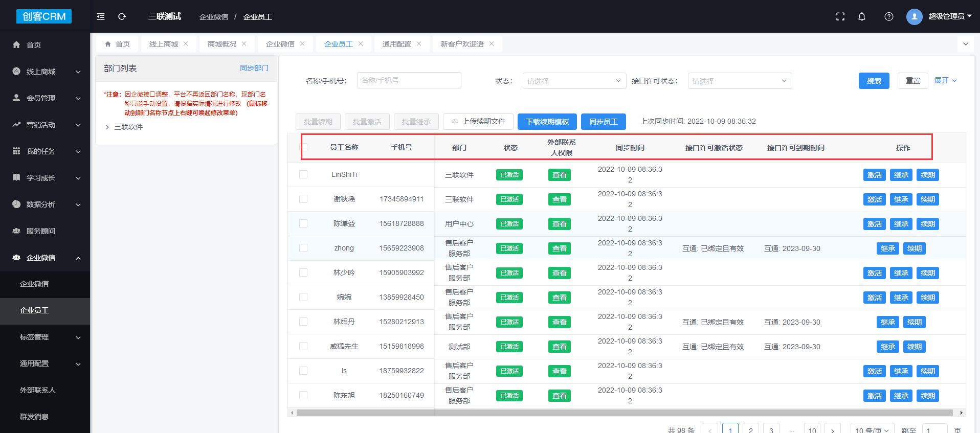The width and height of the screenshot is (980, 433).
Task: Close the 线上商城 tab with its X
Action: click(x=186, y=44)
